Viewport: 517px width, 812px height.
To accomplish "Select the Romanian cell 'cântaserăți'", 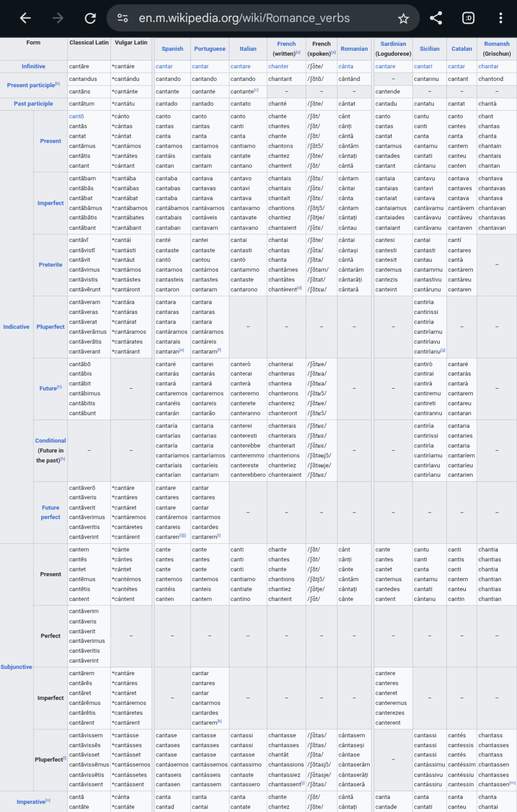I will coord(353,775).
